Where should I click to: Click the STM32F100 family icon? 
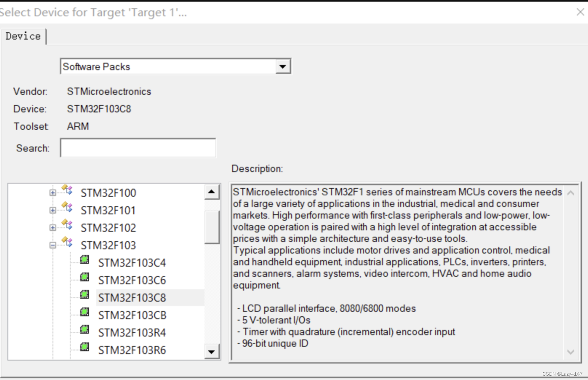click(67, 190)
